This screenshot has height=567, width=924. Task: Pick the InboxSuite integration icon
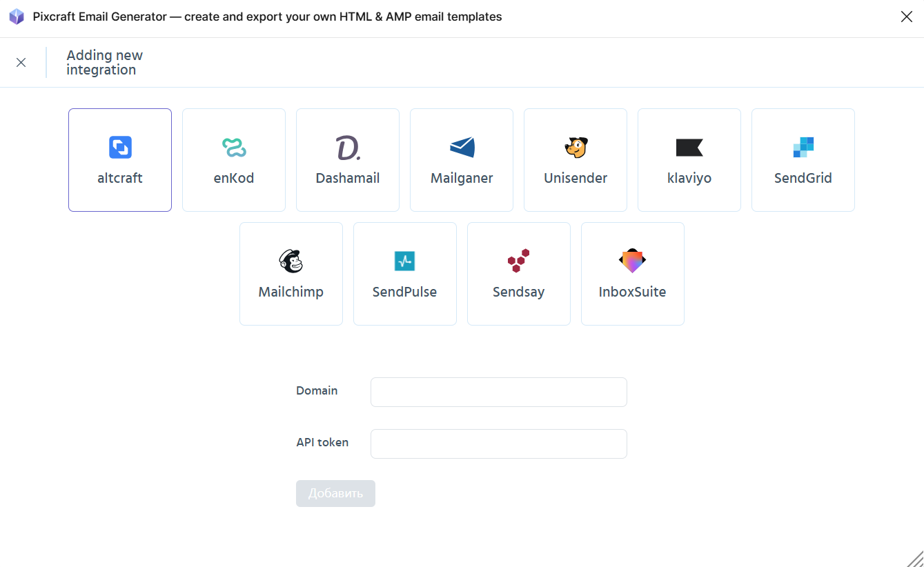(633, 261)
